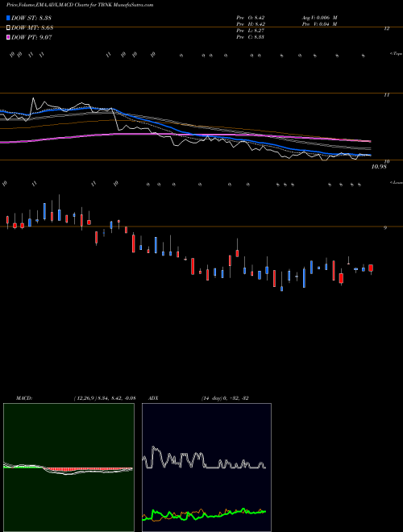Click the 11 price axis label
The height and width of the screenshot is (532, 403).
pyautogui.click(x=386, y=95)
